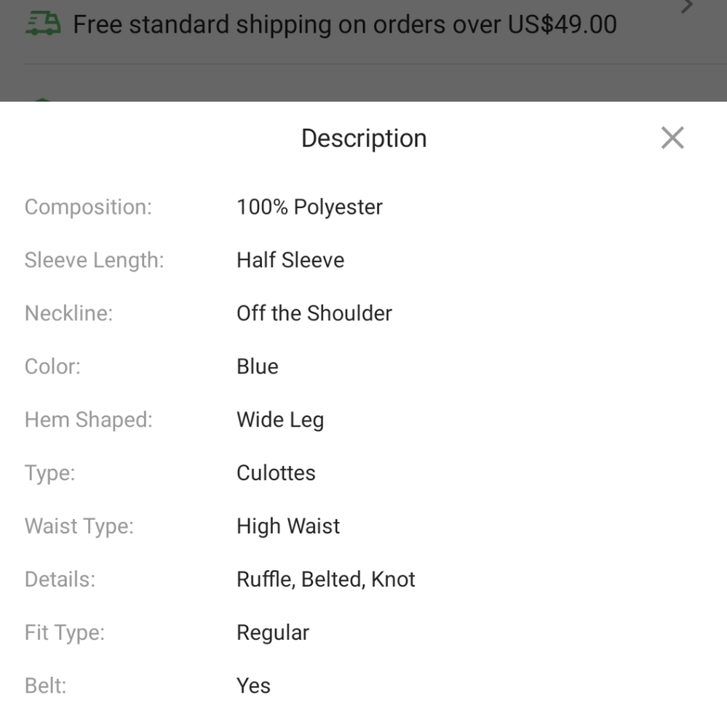The image size is (727, 728).
Task: Click the green shipping truck icon
Action: coord(43,24)
